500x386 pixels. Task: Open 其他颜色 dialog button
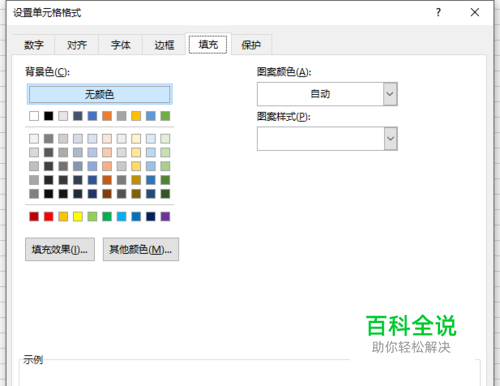(x=141, y=249)
